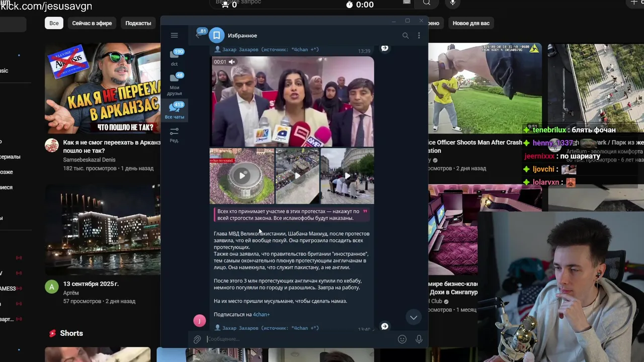
Task: Focus the Сообщение message input field
Action: click(299, 339)
